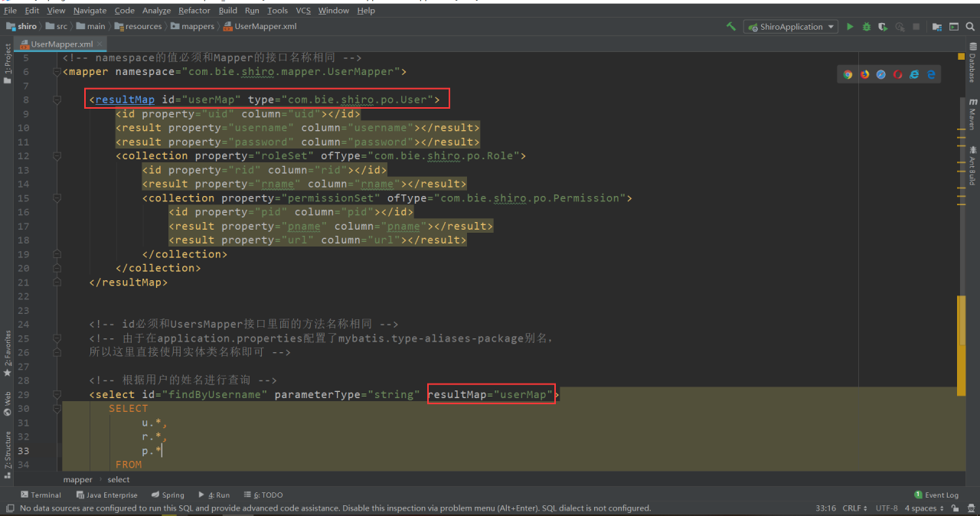Open the Favorites tool window

click(8, 354)
